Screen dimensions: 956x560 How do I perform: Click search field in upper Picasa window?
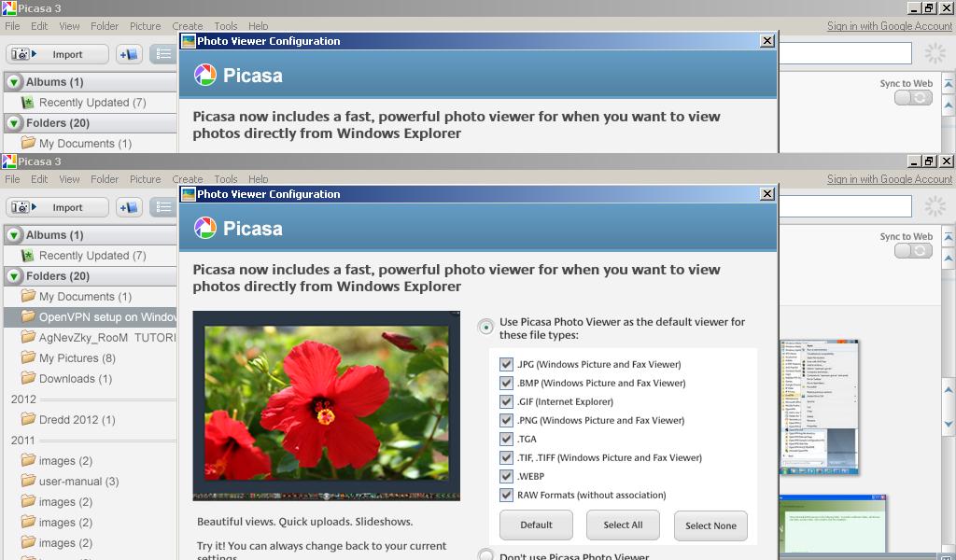coord(845,53)
